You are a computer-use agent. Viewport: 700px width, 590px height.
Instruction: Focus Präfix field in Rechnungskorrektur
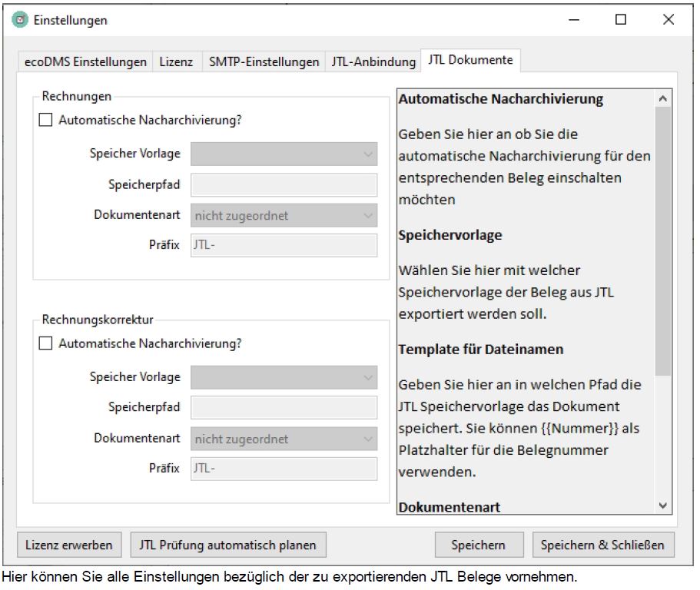(x=284, y=469)
